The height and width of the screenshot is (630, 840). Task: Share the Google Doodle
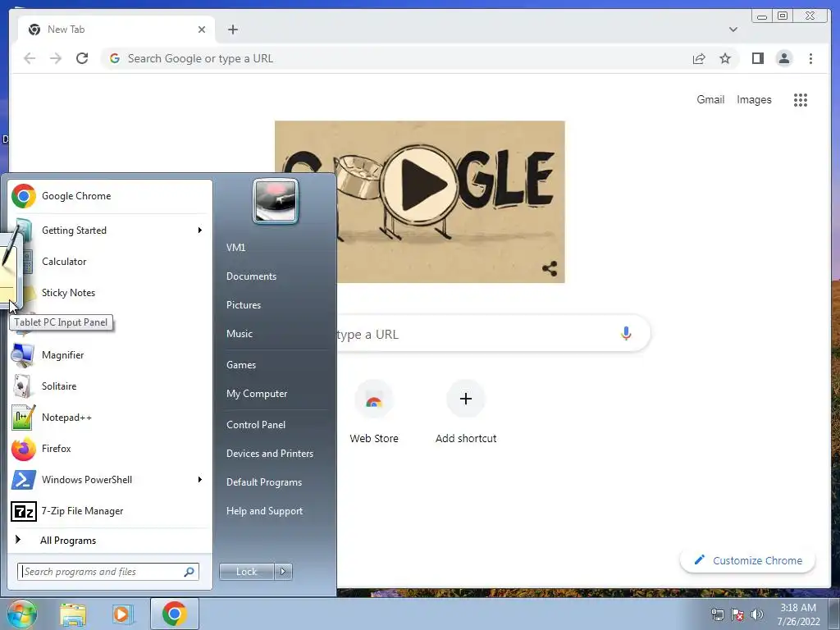(x=550, y=268)
